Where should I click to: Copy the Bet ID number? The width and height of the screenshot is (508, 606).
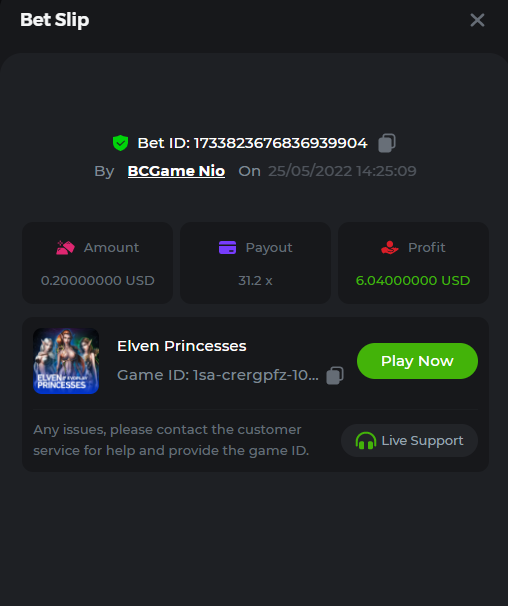(387, 143)
